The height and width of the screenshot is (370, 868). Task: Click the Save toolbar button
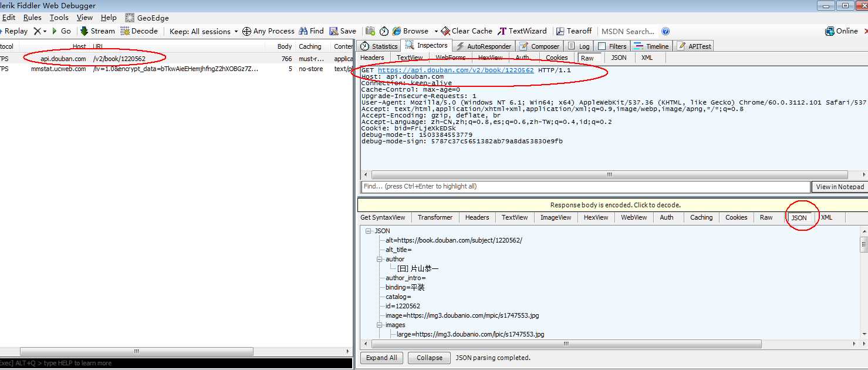[x=343, y=31]
